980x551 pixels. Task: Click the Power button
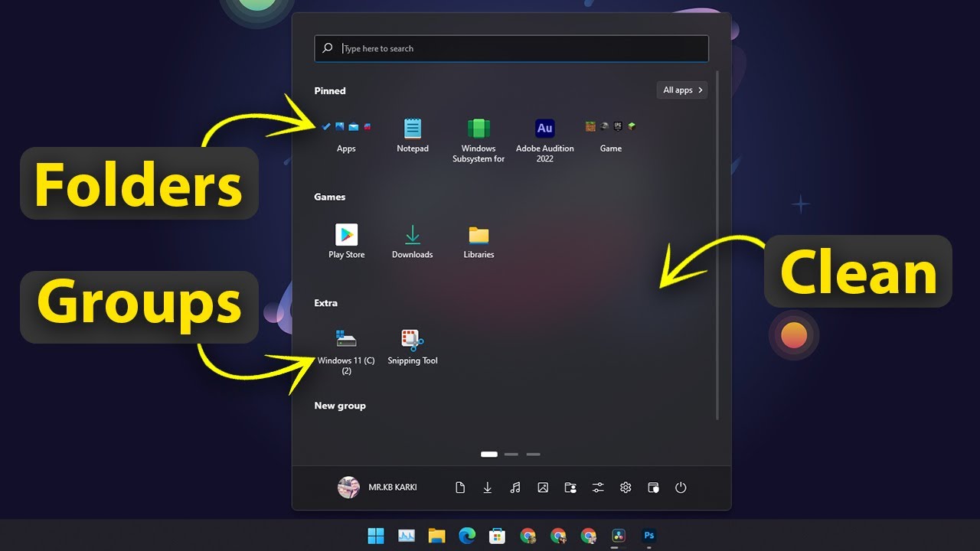pos(681,487)
